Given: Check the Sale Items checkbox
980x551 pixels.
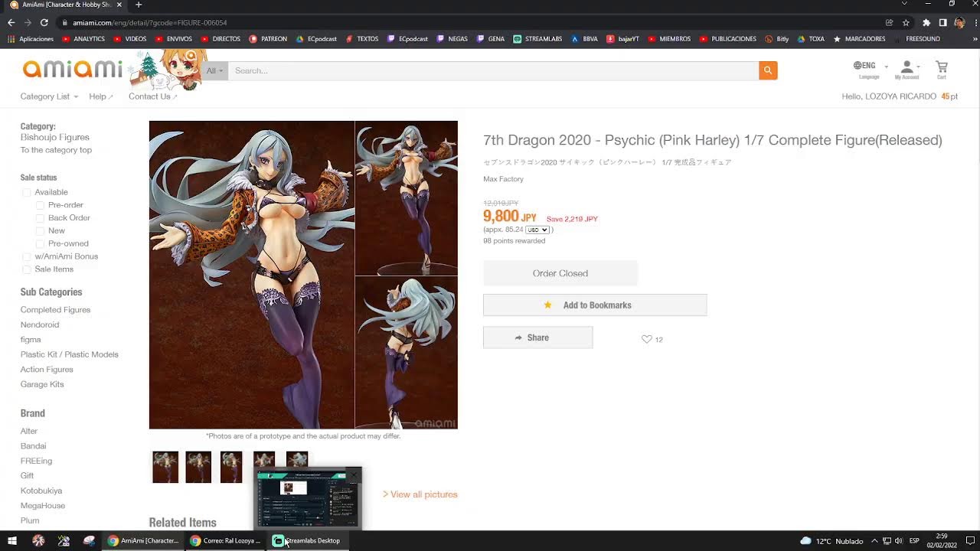Looking at the screenshot, I should tap(27, 269).
